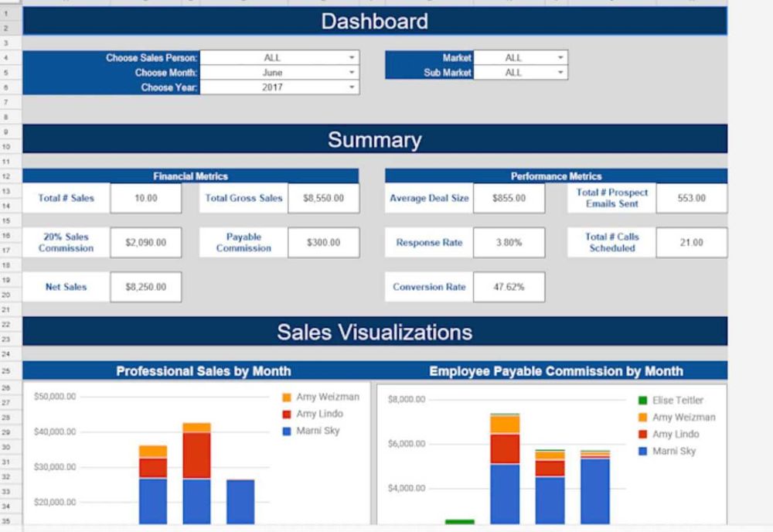Click Marni Sky swatch in commission legend
Screen dimensions: 773x532
[642, 451]
